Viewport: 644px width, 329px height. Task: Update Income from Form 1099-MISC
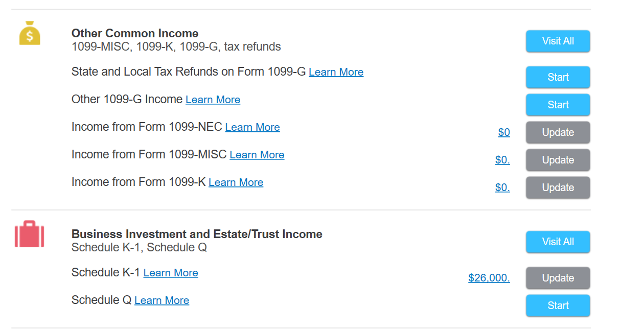point(558,160)
